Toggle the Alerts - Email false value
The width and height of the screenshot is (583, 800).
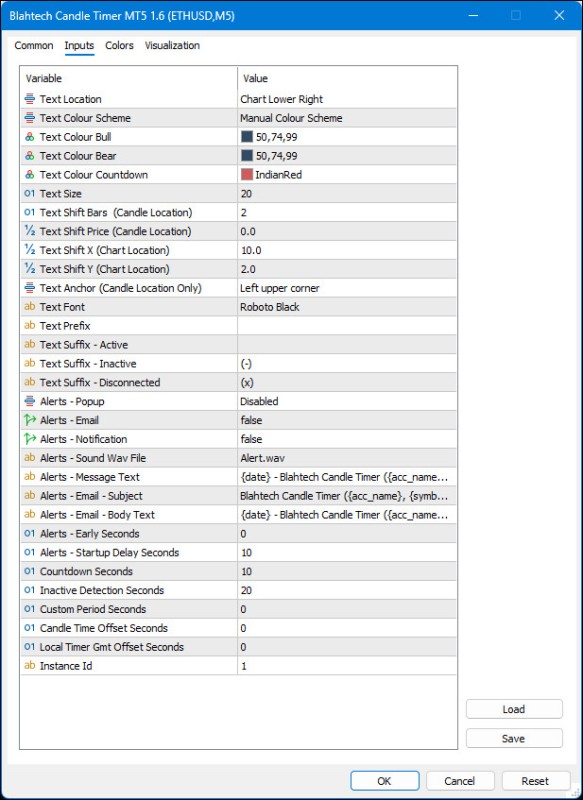(x=347, y=420)
